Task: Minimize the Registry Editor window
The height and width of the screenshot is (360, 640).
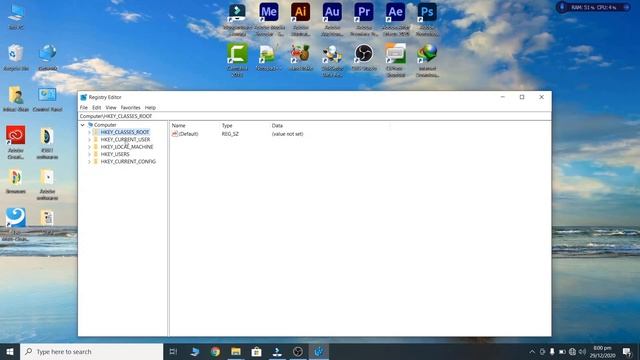Action: point(503,97)
